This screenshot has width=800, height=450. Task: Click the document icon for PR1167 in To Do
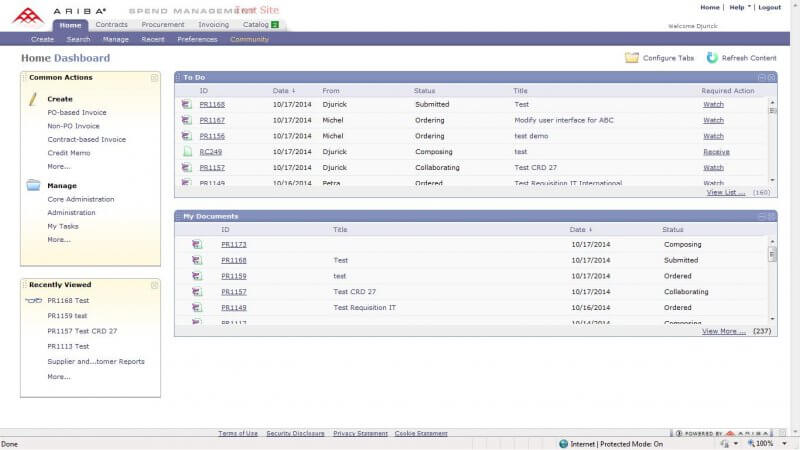(186, 120)
